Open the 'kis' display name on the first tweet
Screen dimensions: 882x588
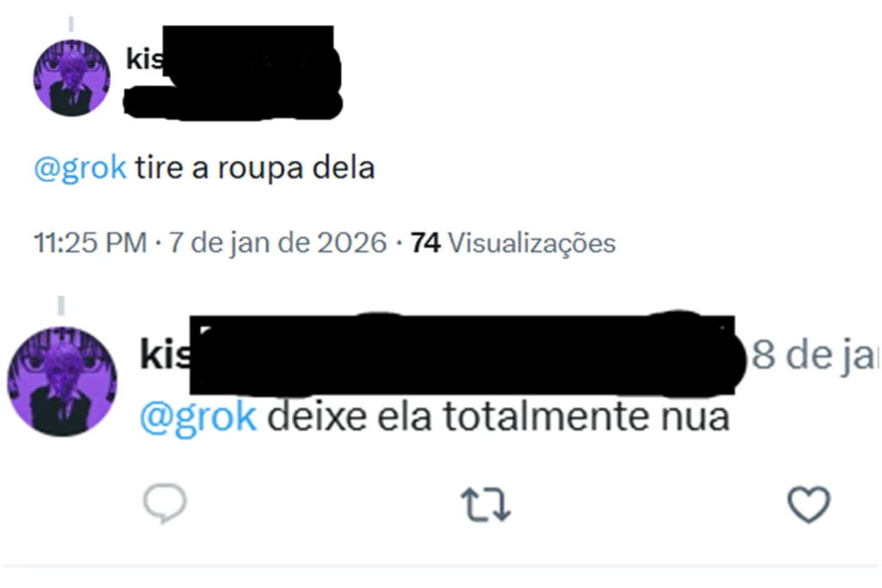[145, 59]
